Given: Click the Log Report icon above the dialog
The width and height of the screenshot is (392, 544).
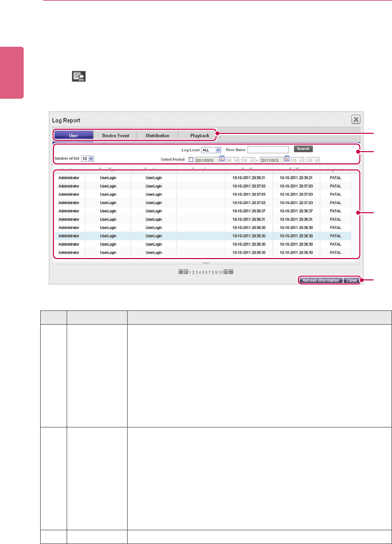Looking at the screenshot, I should [x=79, y=76].
